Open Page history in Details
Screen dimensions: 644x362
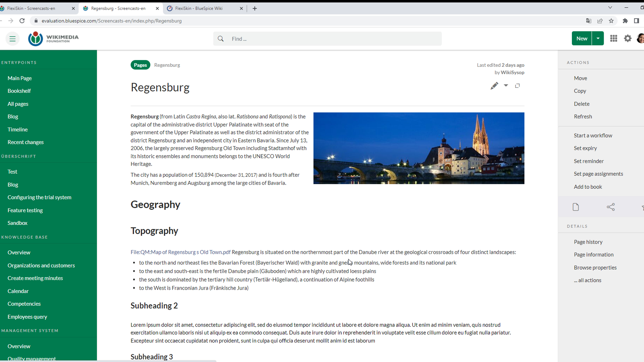coord(588,242)
